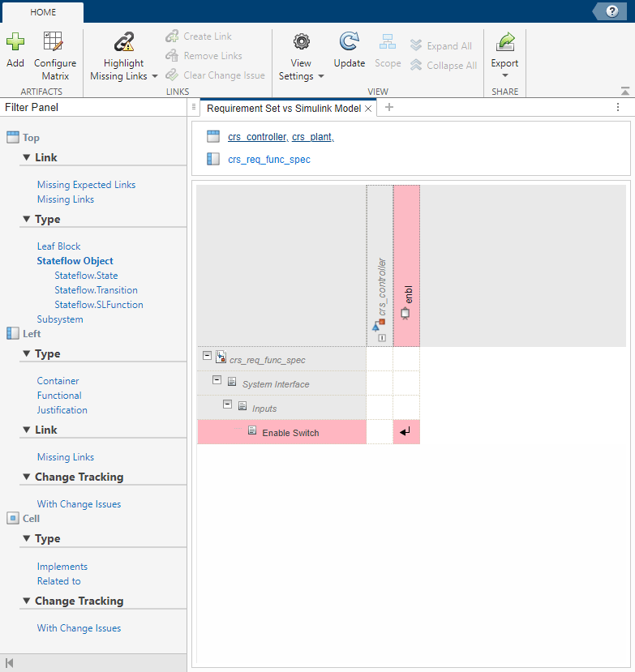Open the crs_req_func_spec link

[268, 160]
